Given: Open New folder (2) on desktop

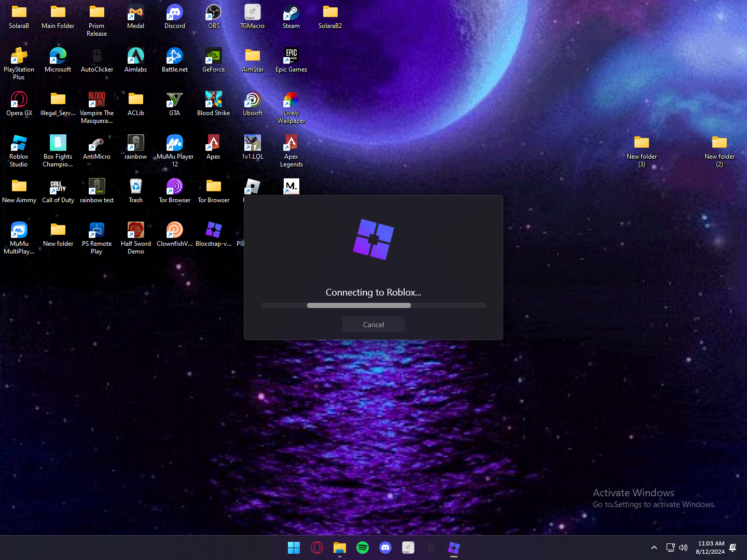Looking at the screenshot, I should click(720, 151).
